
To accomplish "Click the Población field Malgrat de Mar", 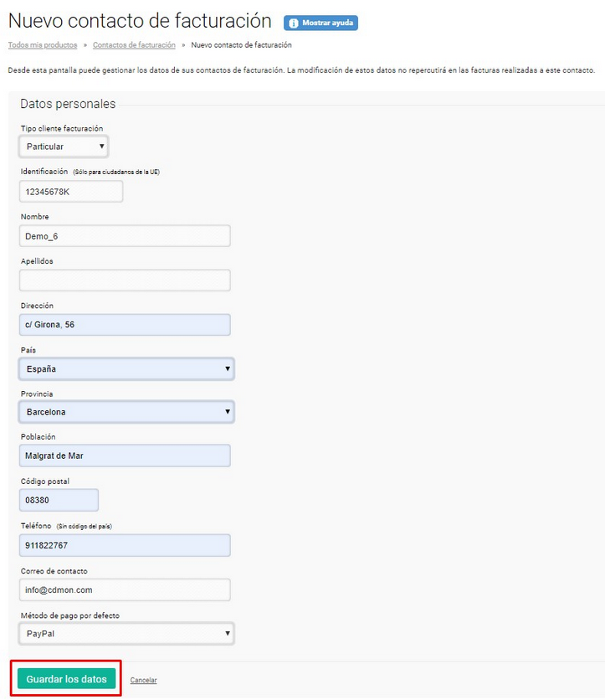I will coord(125,456).
